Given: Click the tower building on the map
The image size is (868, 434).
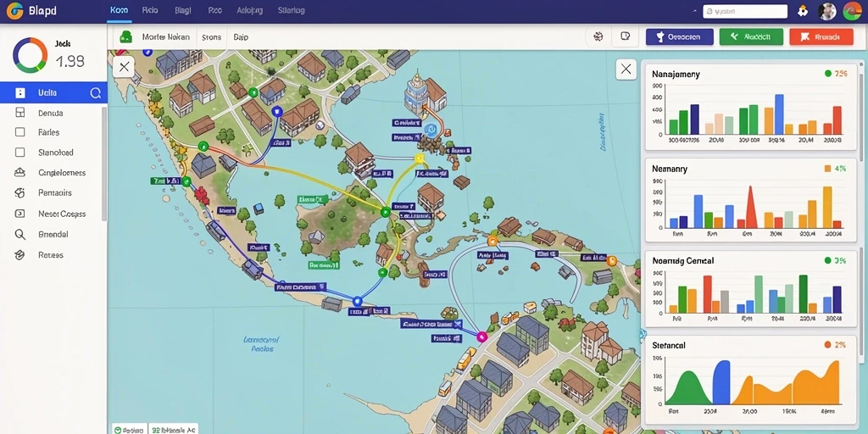Looking at the screenshot, I should [415, 94].
